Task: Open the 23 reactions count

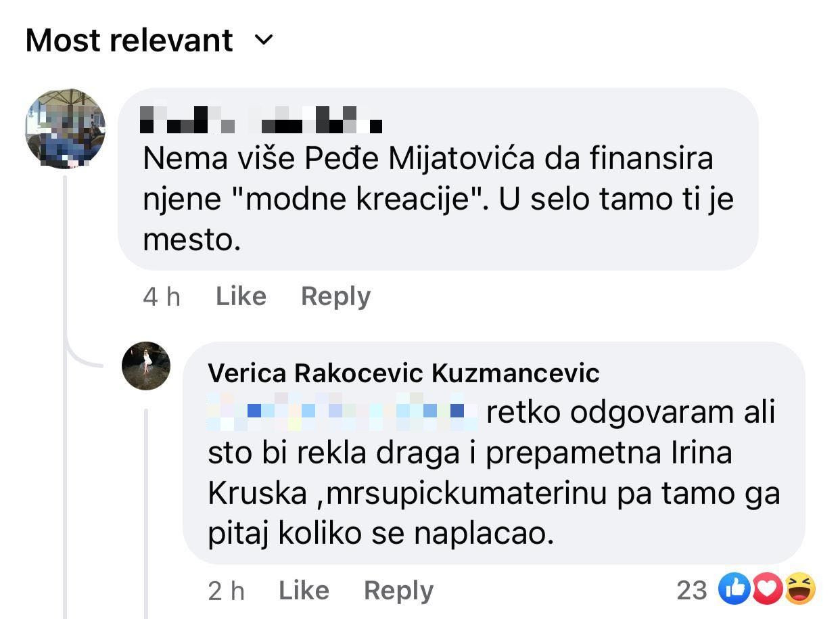Action: [692, 591]
